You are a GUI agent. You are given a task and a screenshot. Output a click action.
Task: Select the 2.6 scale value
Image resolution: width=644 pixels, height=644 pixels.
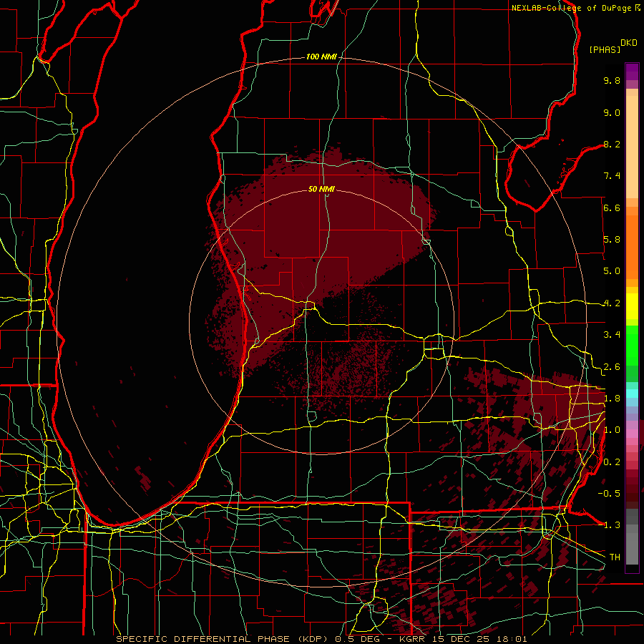coord(612,367)
